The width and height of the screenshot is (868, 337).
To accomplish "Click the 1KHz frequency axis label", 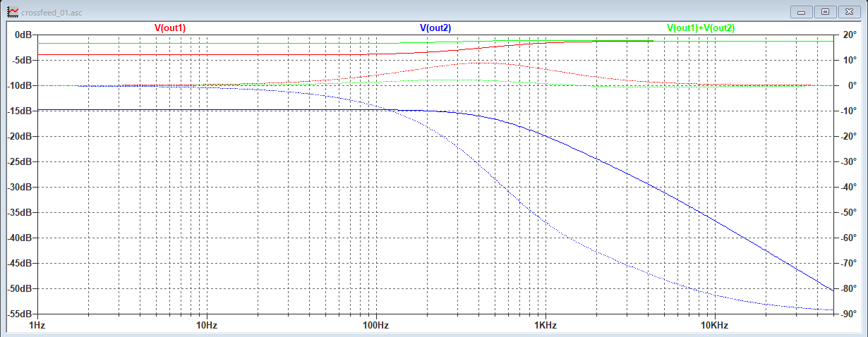I will (x=545, y=326).
